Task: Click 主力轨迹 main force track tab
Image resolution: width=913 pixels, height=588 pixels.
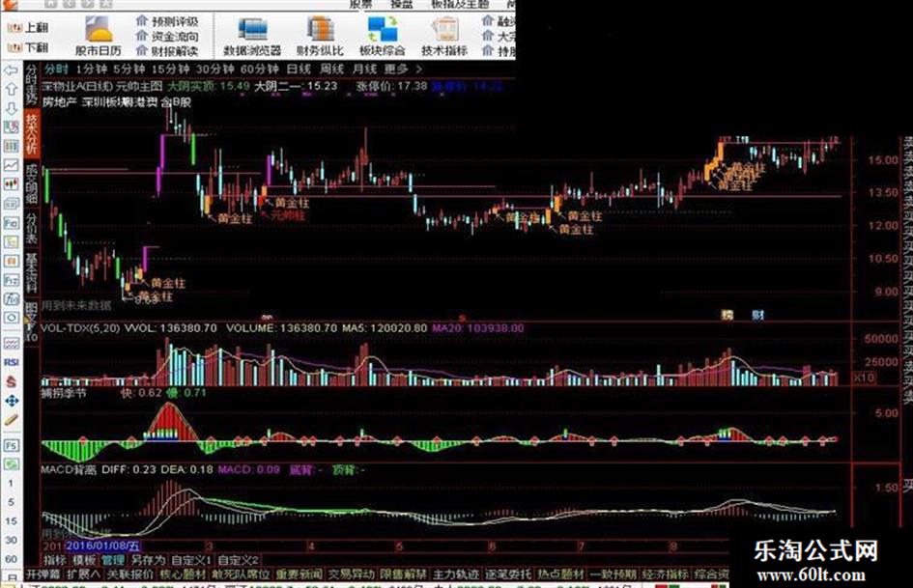Action: pos(456,574)
